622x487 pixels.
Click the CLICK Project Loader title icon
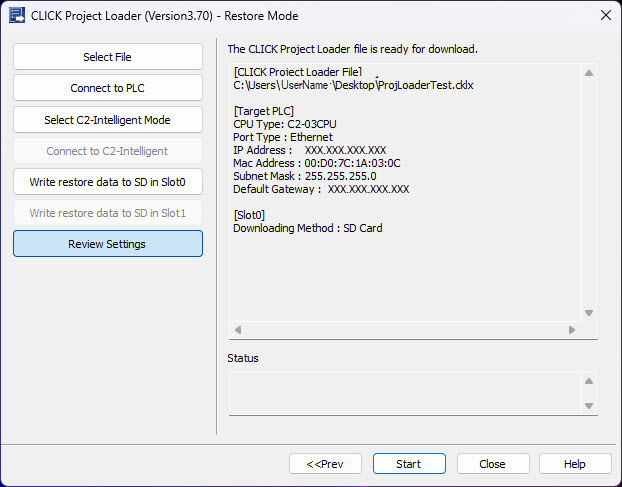pyautogui.click(x=17, y=15)
